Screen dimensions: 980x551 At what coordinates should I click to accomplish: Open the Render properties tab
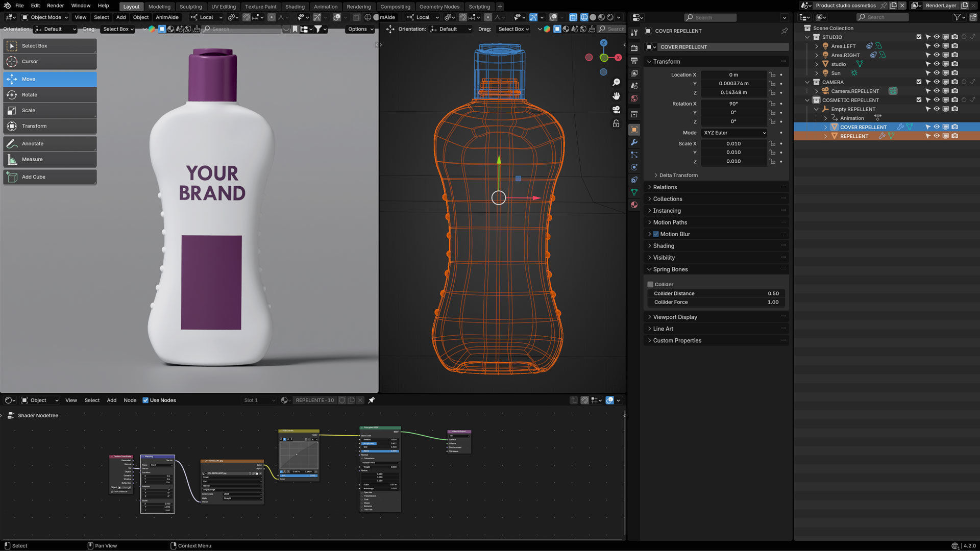click(x=634, y=48)
